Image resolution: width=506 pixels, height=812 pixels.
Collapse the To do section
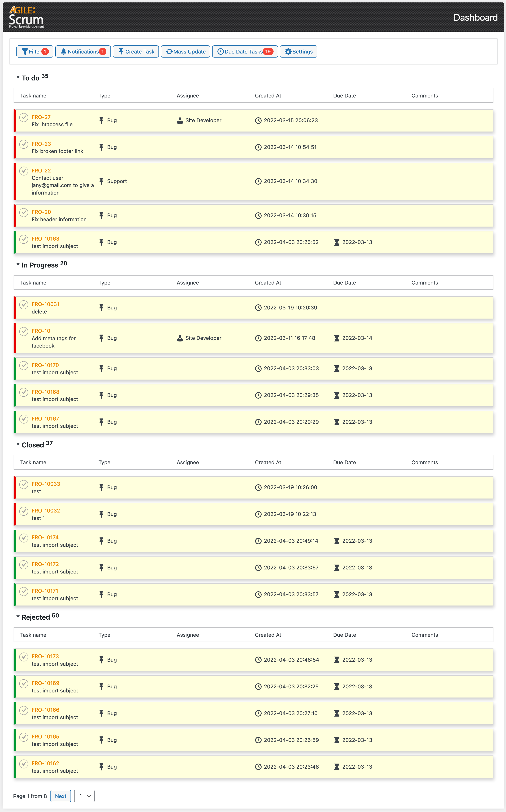pyautogui.click(x=18, y=77)
